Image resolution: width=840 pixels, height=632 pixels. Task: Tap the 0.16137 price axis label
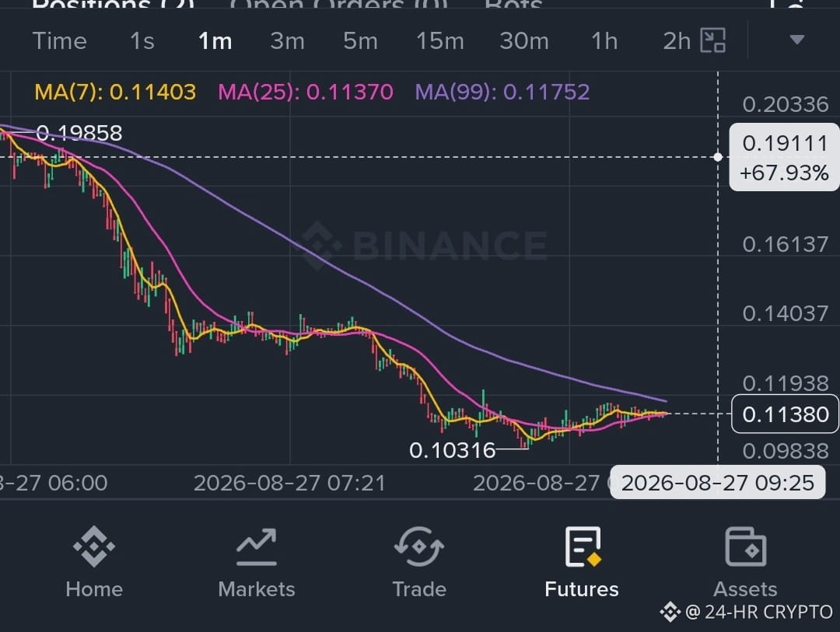pyautogui.click(x=786, y=245)
